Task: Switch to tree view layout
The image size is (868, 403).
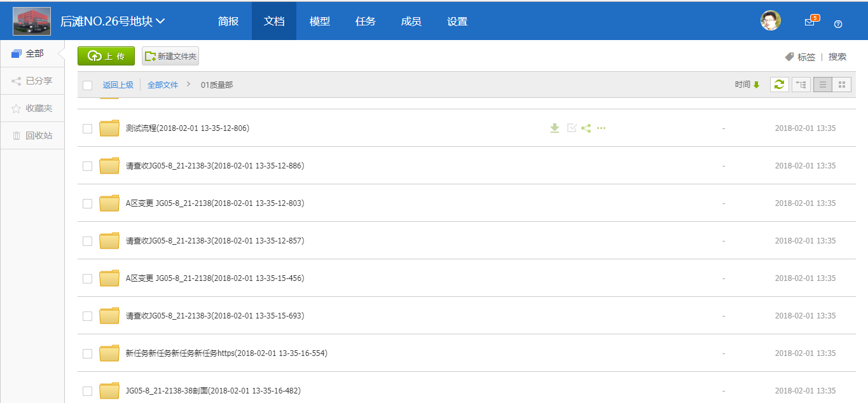Action: click(801, 83)
